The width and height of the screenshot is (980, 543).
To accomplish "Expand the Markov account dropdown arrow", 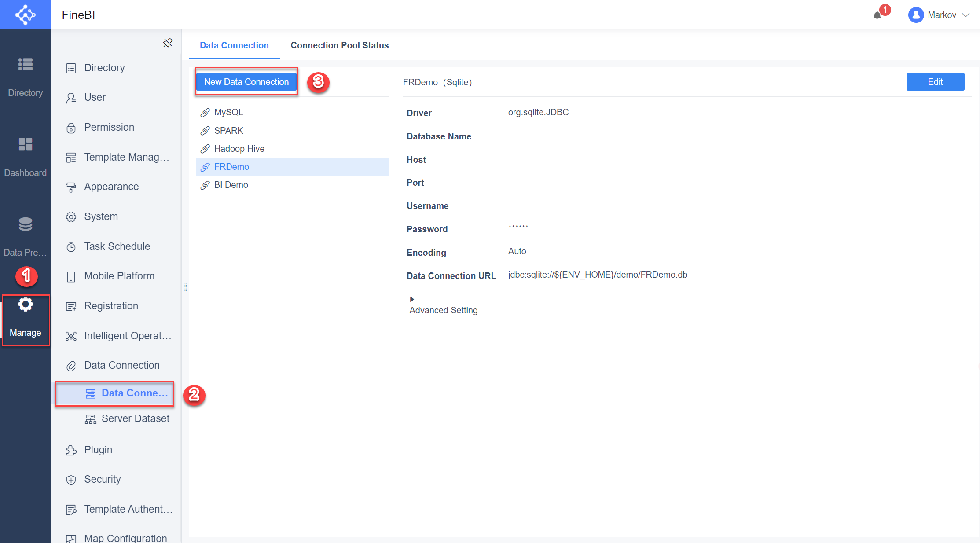I will point(966,15).
